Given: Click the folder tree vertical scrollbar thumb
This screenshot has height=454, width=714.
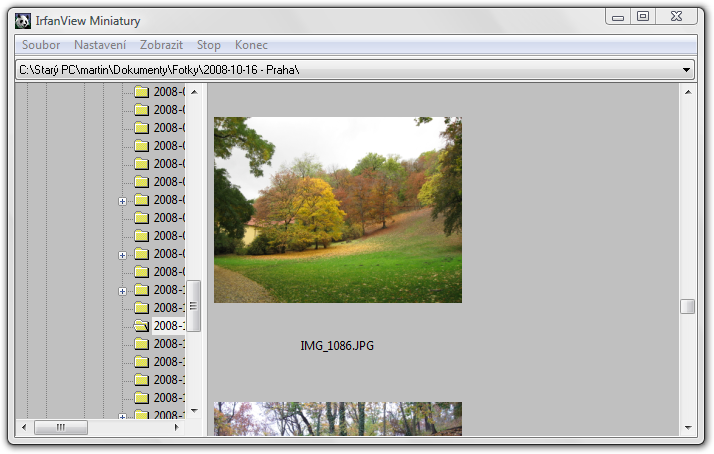Looking at the screenshot, I should [x=194, y=306].
